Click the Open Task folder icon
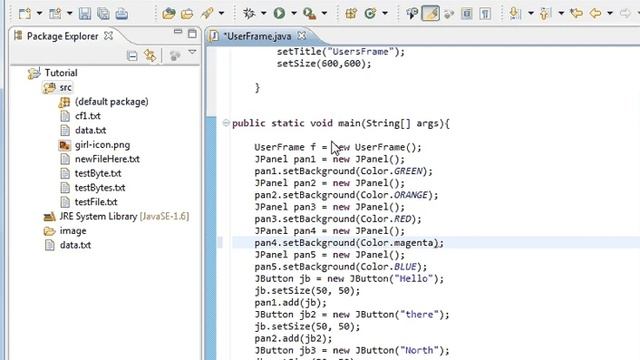The height and width of the screenshot is (360, 640). (187, 13)
